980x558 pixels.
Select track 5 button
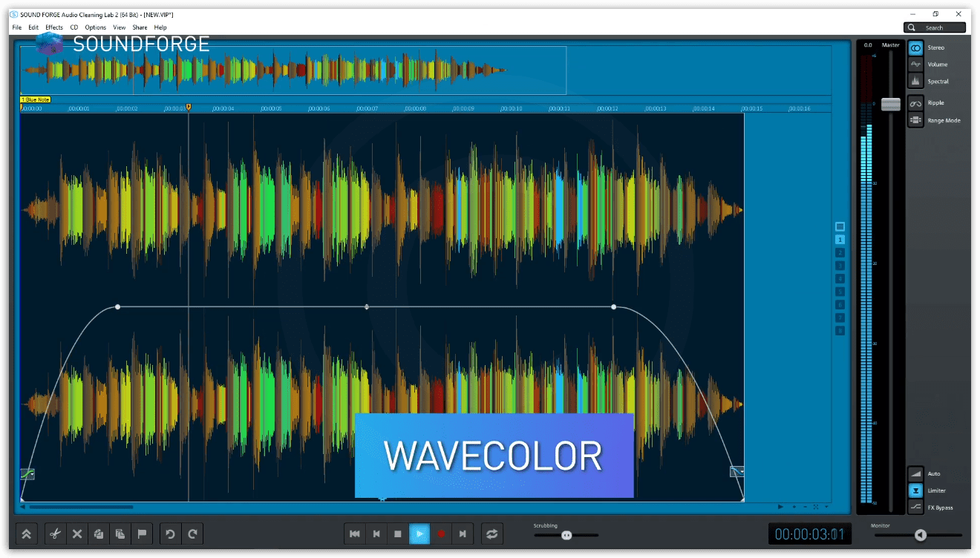[840, 292]
